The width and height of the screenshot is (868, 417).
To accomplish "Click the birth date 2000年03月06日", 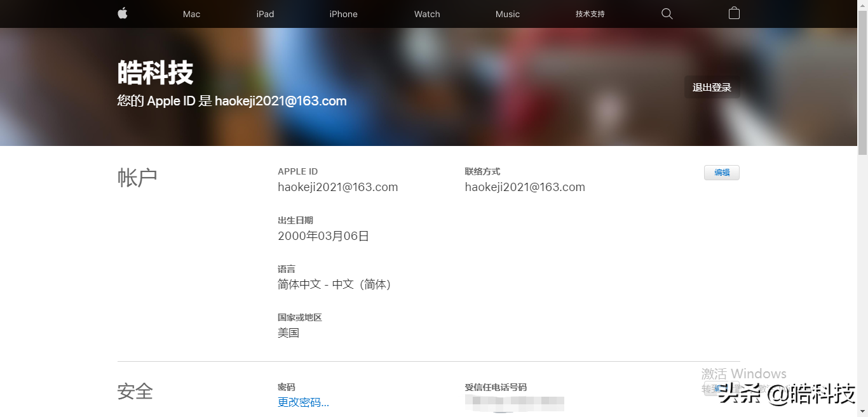I will 323,236.
